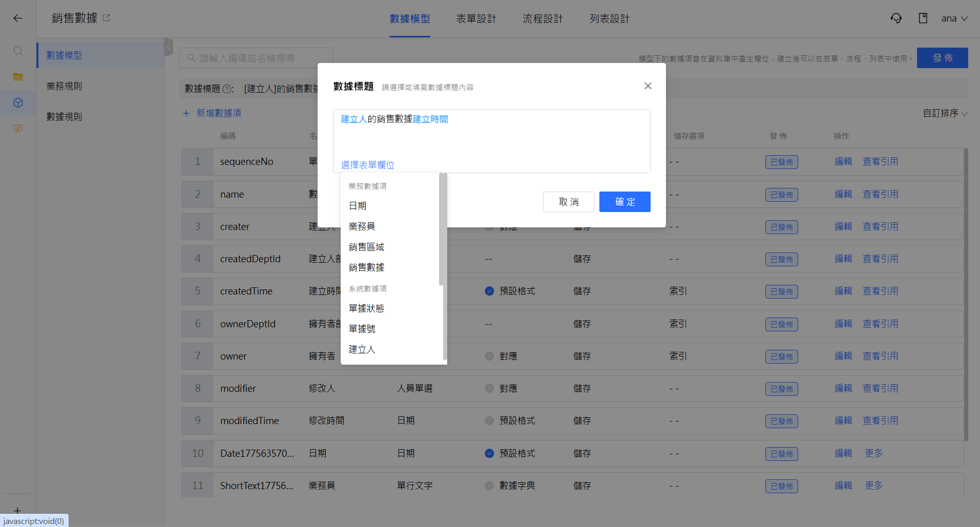980x527 pixels.
Task: Click the 人員單選 type cell in modifier row
Action: 415,388
